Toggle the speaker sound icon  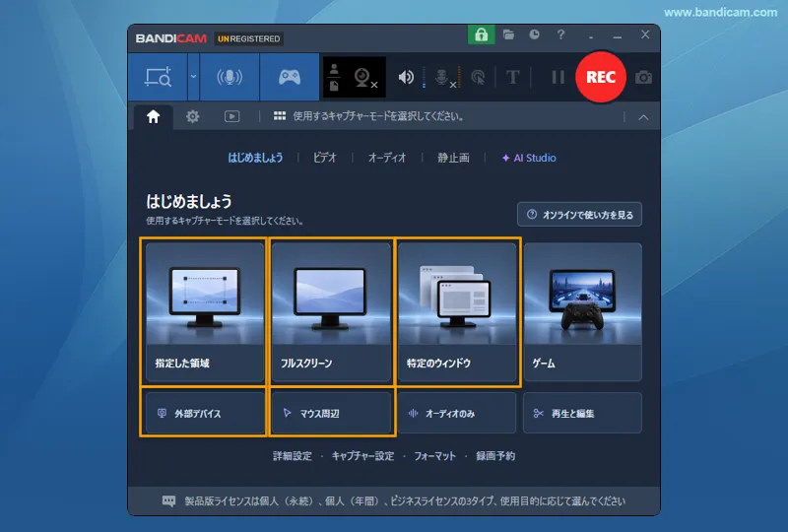[406, 77]
